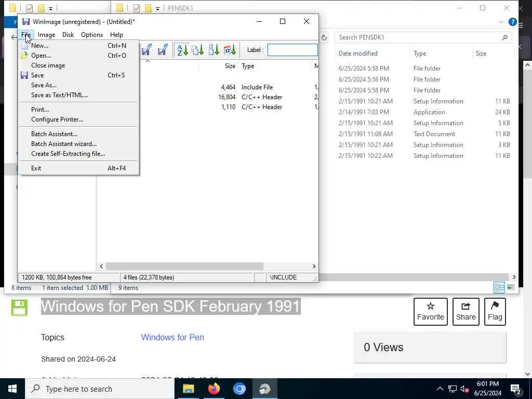Image resolution: width=532 pixels, height=399 pixels.
Task: Click the magnifier icon in Search PENSDK1 box
Action: pos(504,37)
